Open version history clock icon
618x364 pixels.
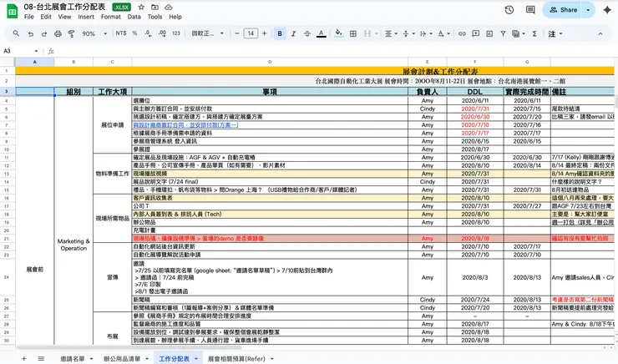click(509, 10)
